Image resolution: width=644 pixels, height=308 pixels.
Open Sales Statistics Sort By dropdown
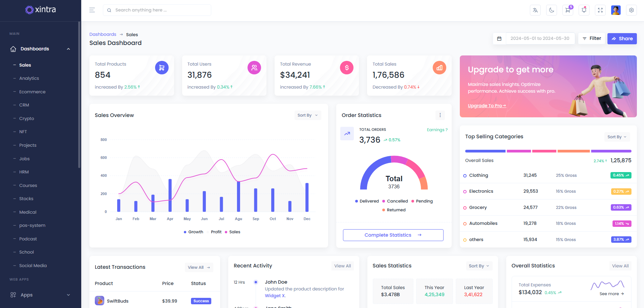pos(479,266)
